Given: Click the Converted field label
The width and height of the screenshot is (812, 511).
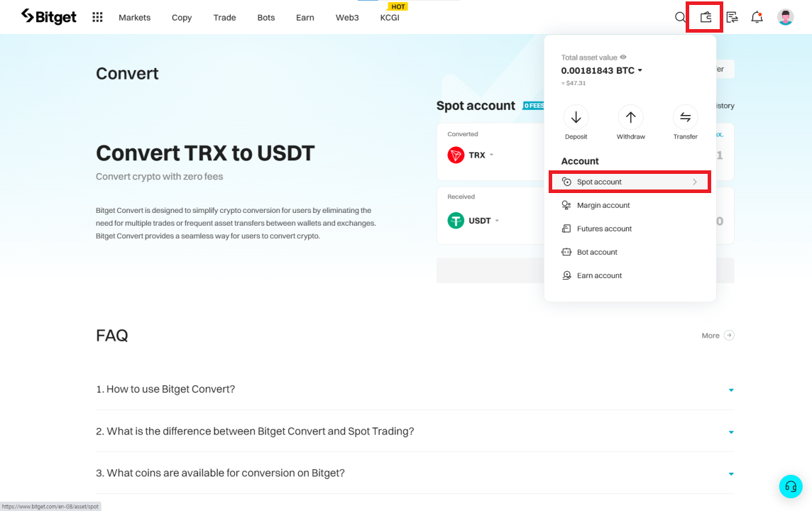Looking at the screenshot, I should point(463,134).
